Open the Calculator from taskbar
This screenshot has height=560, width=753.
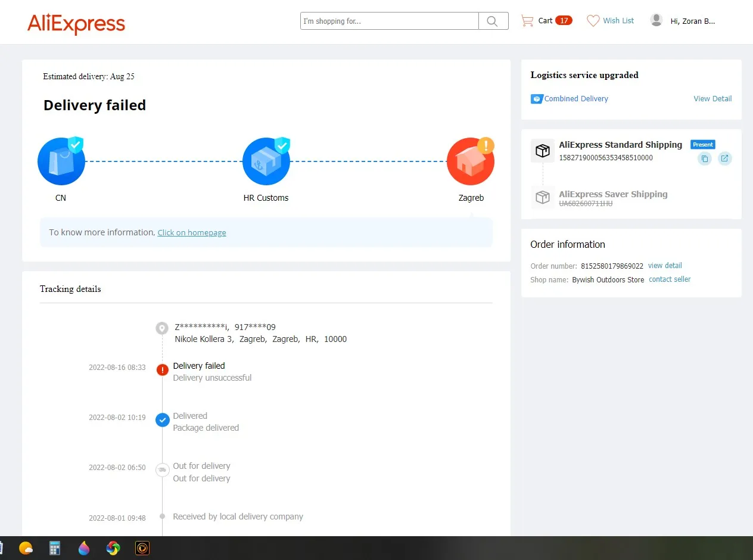point(55,548)
